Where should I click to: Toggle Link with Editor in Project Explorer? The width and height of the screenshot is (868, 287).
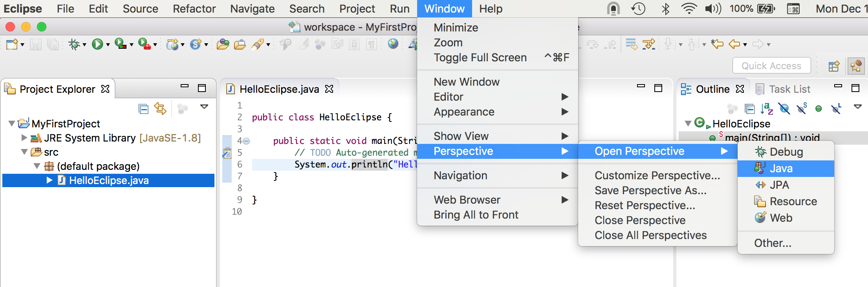(x=160, y=109)
